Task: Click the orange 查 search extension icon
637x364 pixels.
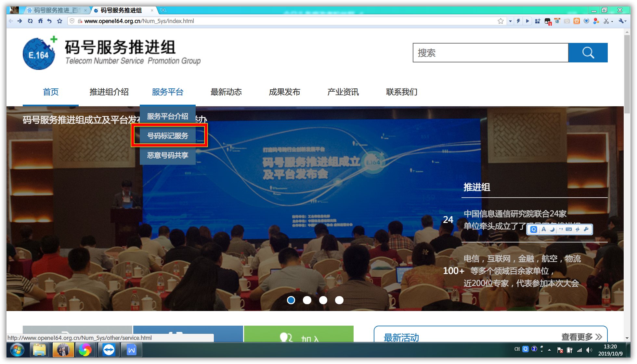Action: pyautogui.click(x=577, y=21)
